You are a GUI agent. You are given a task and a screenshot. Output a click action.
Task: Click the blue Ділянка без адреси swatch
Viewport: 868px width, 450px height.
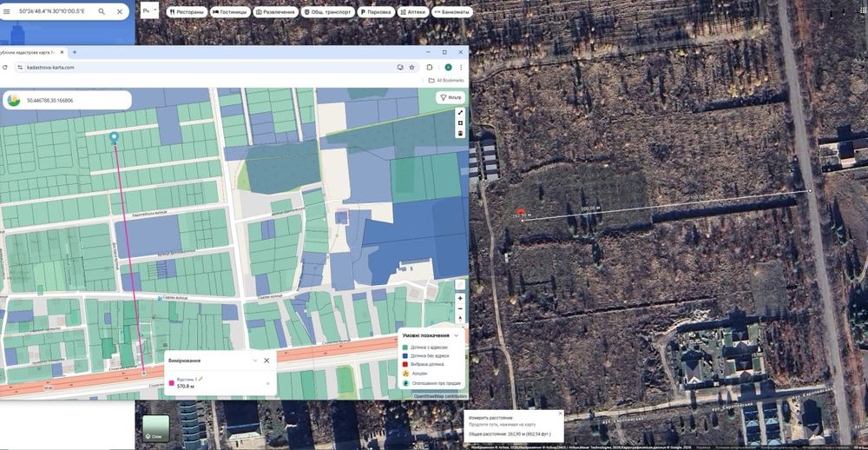[405, 356]
